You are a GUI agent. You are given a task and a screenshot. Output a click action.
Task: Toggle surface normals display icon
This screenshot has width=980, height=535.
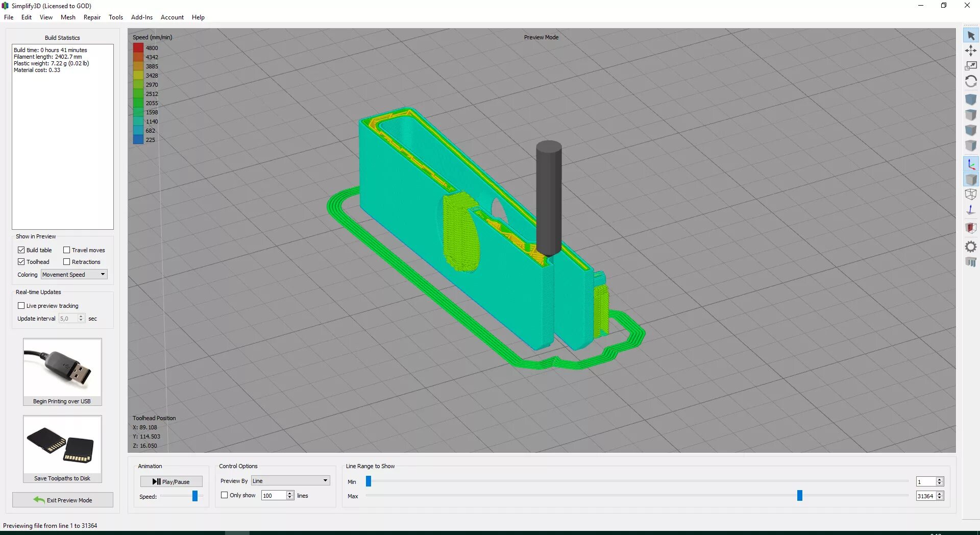(x=971, y=210)
